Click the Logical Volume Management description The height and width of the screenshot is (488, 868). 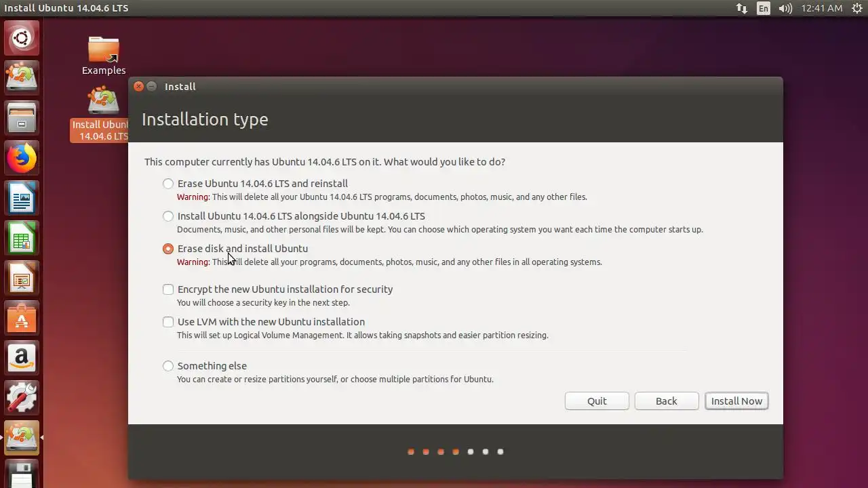pos(363,335)
